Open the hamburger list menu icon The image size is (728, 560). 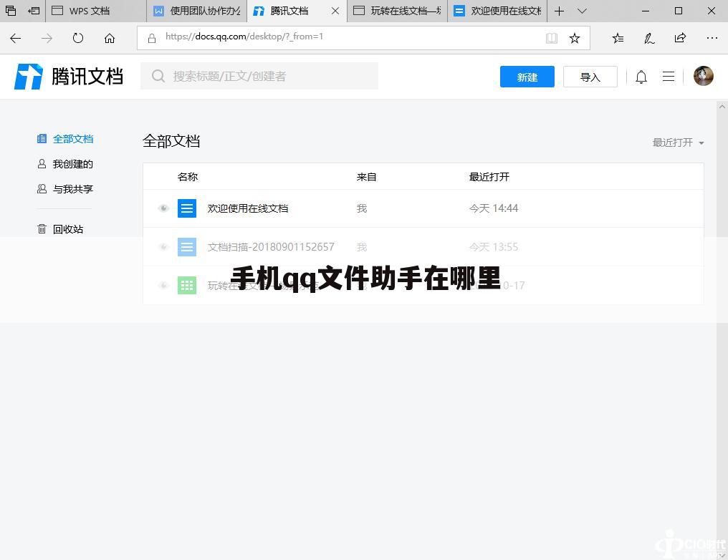[668, 77]
